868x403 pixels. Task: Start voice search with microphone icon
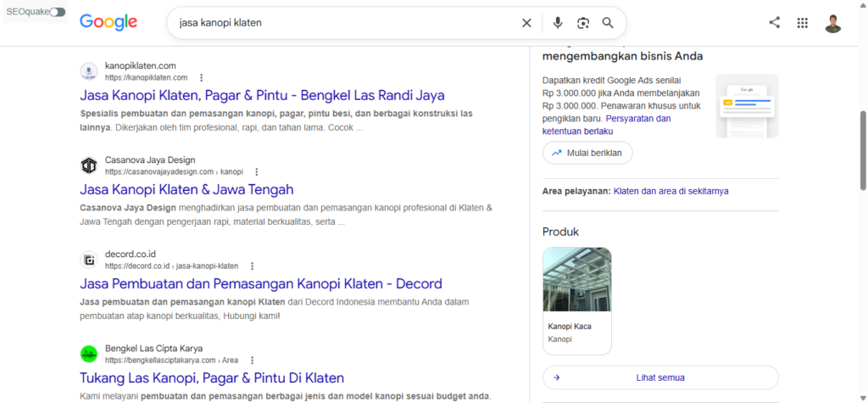[x=558, y=23]
